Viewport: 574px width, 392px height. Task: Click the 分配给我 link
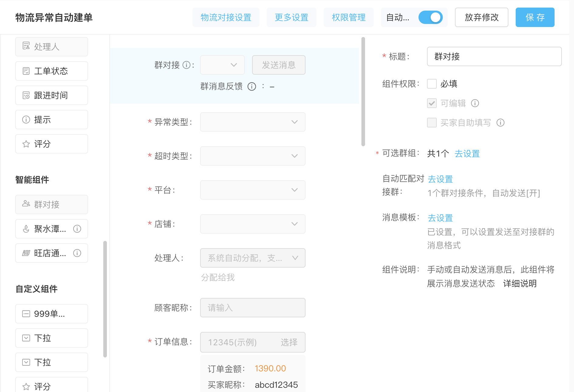click(x=218, y=277)
